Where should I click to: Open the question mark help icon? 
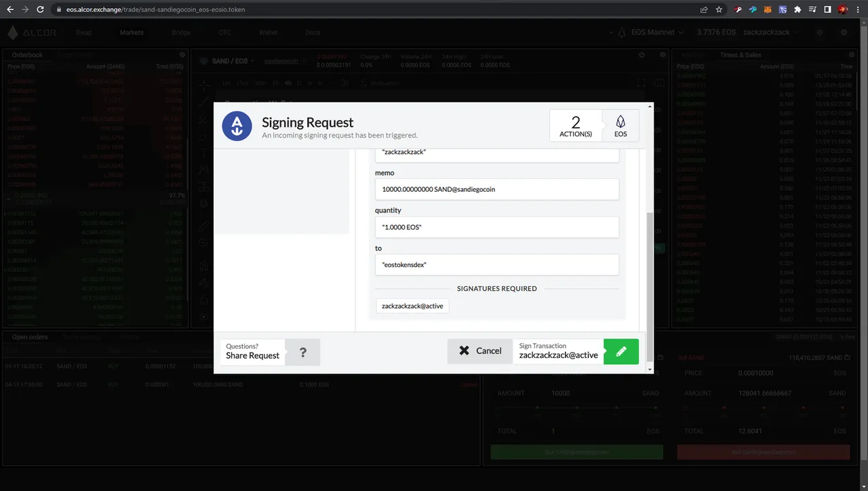302,352
